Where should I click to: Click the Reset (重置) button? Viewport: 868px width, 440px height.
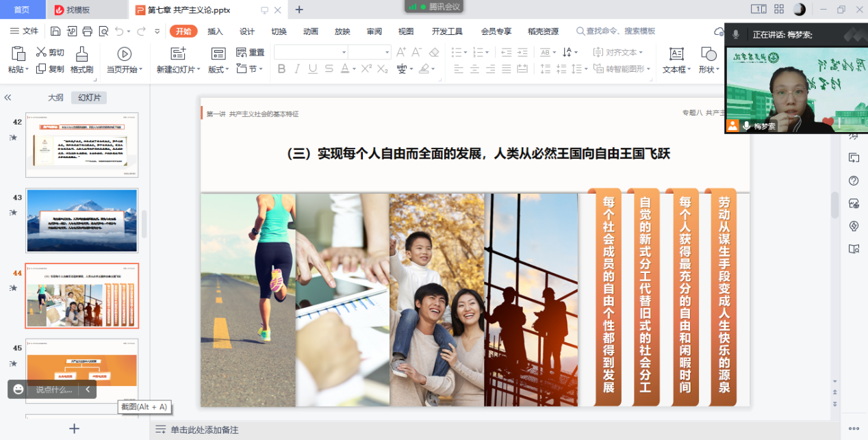(x=251, y=53)
